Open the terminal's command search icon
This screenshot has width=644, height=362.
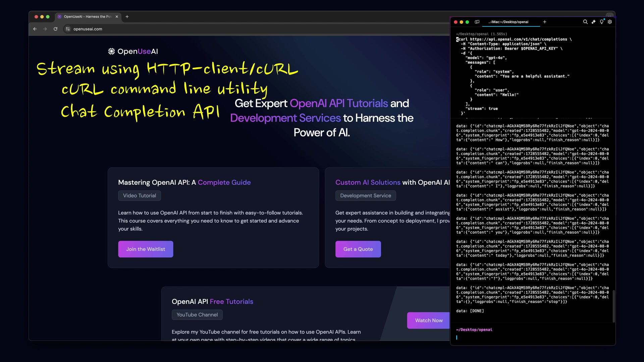[585, 22]
